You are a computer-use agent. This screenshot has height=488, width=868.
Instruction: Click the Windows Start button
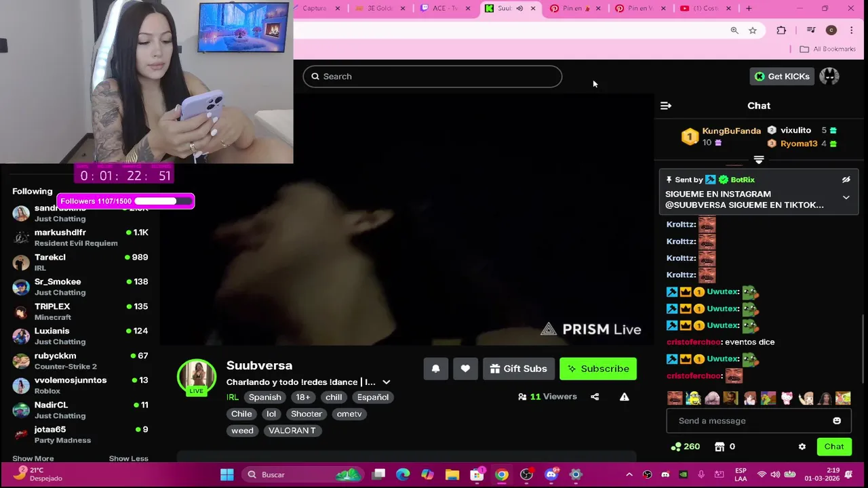point(227,474)
